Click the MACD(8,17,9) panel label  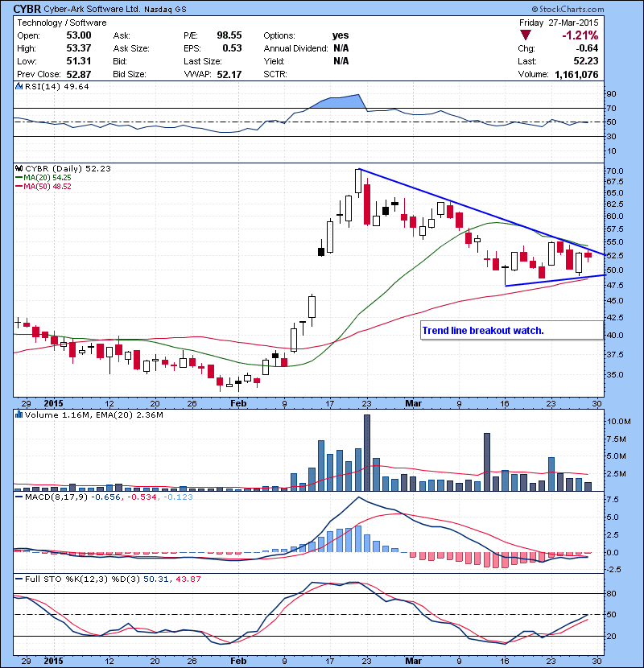click(56, 497)
